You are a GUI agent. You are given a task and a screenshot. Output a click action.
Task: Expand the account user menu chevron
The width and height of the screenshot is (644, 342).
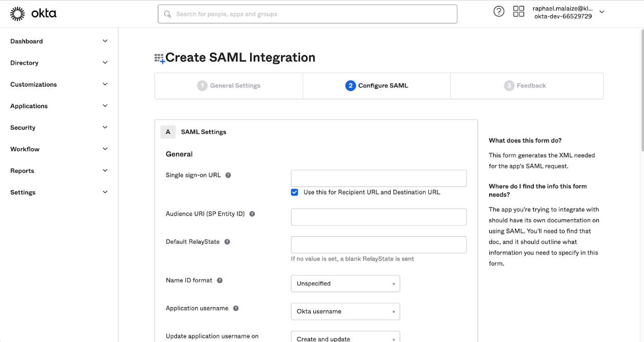point(602,12)
